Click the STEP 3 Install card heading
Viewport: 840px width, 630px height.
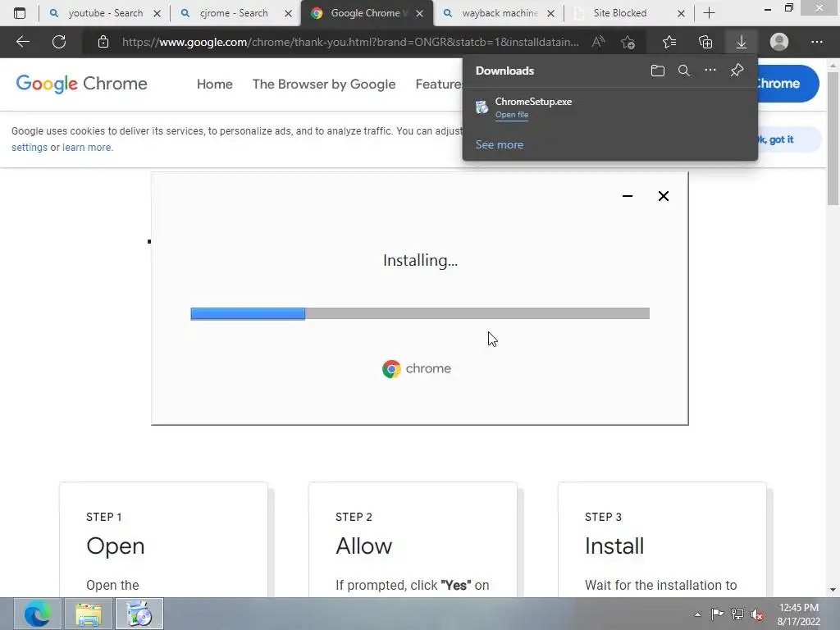(614, 546)
